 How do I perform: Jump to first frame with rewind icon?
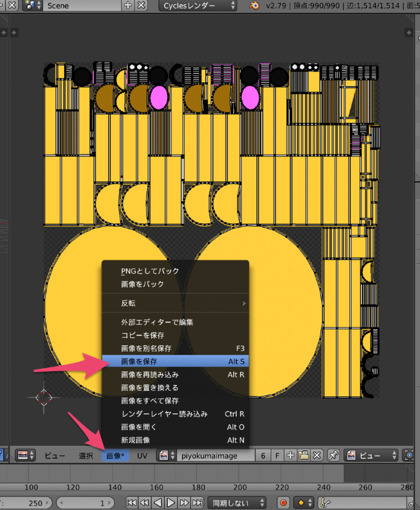pyautogui.click(x=132, y=503)
